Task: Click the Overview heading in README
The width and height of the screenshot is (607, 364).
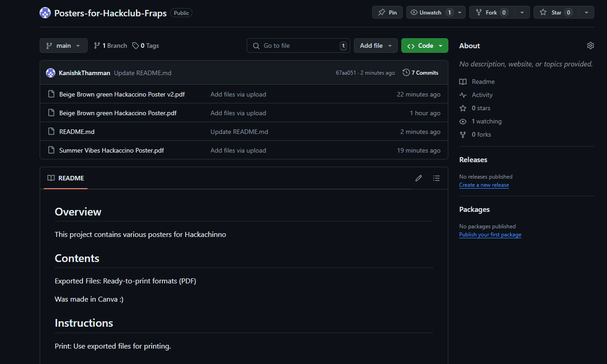Action: click(78, 212)
